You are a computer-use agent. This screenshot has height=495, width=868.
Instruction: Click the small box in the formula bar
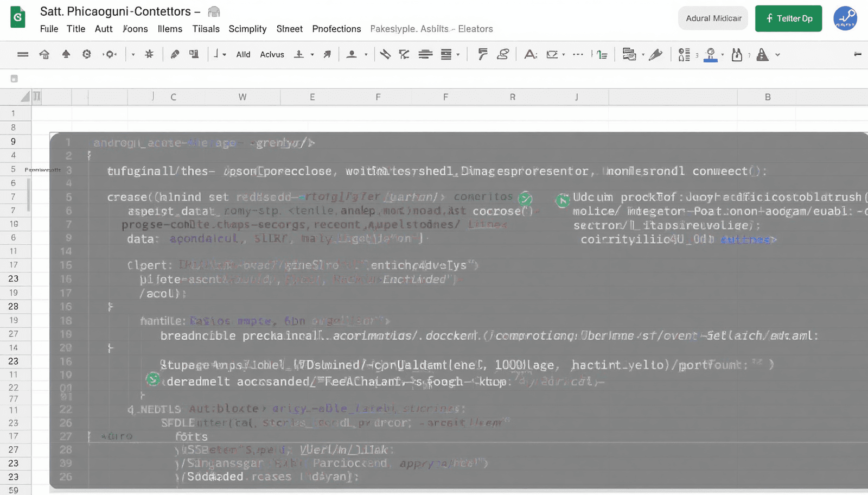point(14,79)
